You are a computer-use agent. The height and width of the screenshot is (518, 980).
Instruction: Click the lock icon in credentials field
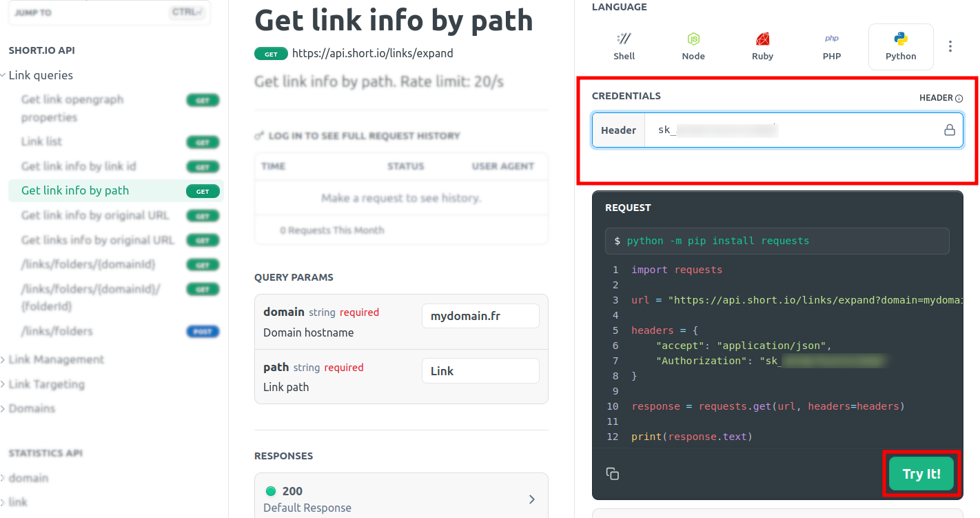pos(949,130)
